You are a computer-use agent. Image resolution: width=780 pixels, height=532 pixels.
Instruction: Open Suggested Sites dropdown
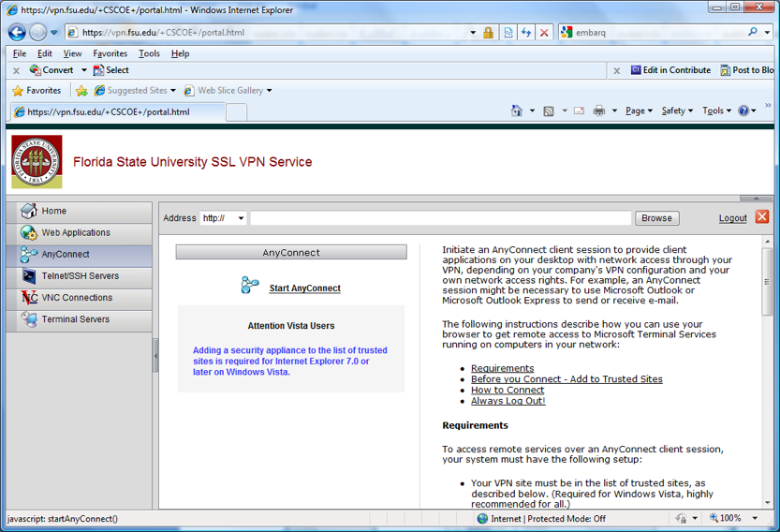tap(172, 91)
